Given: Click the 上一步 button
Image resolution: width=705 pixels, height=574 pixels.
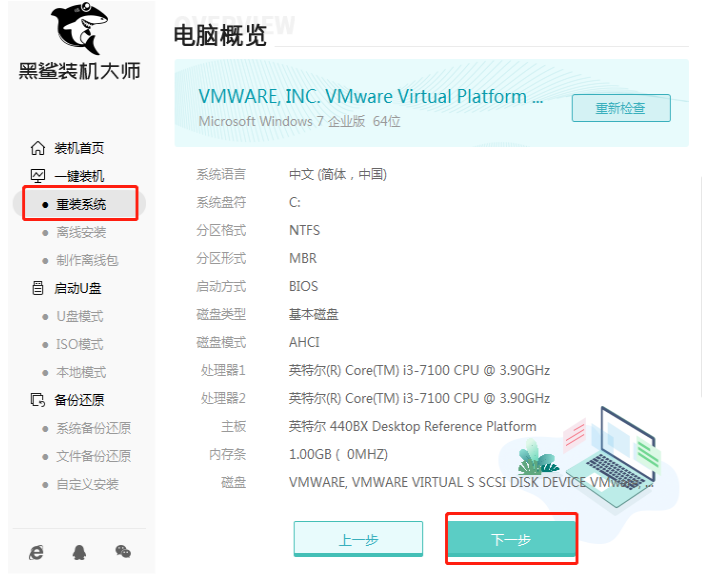Looking at the screenshot, I should (x=358, y=540).
